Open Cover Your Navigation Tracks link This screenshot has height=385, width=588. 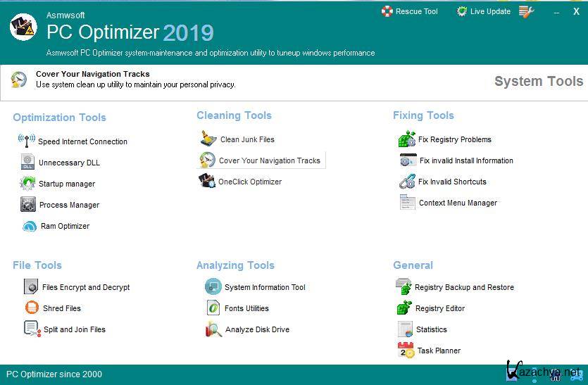pos(269,160)
